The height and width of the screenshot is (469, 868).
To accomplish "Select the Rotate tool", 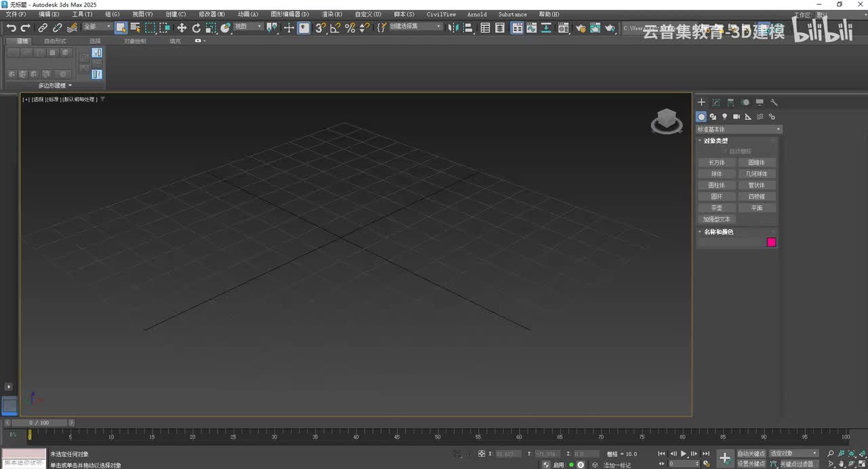I will coord(196,28).
